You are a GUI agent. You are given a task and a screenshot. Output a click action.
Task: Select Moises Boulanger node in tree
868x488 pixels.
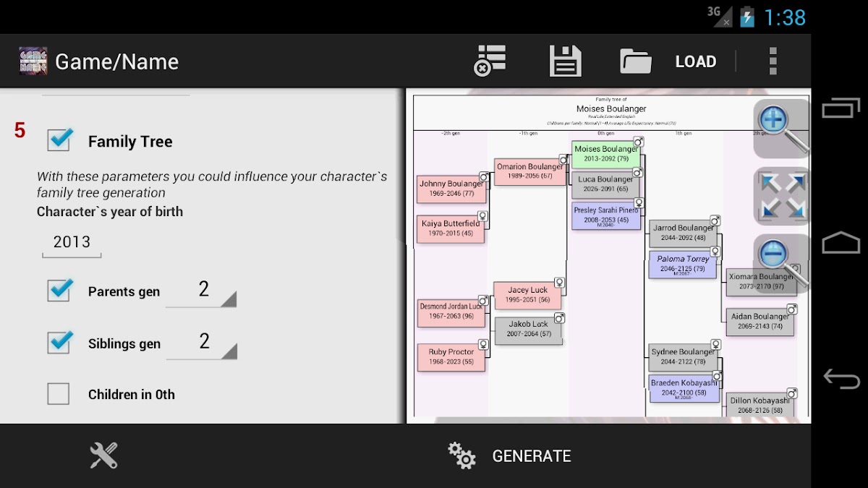click(606, 153)
